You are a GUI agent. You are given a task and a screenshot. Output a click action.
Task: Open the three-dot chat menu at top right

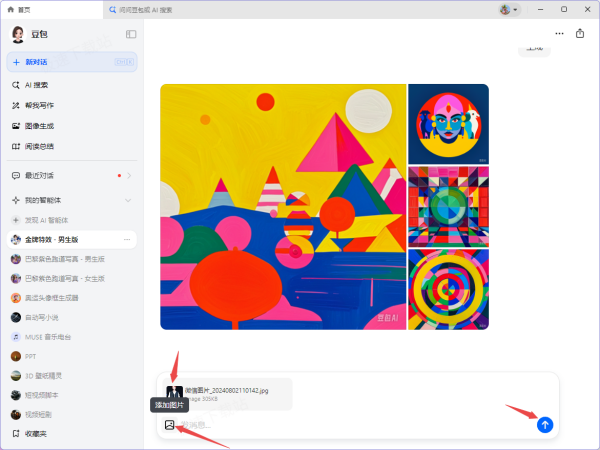[x=558, y=34]
